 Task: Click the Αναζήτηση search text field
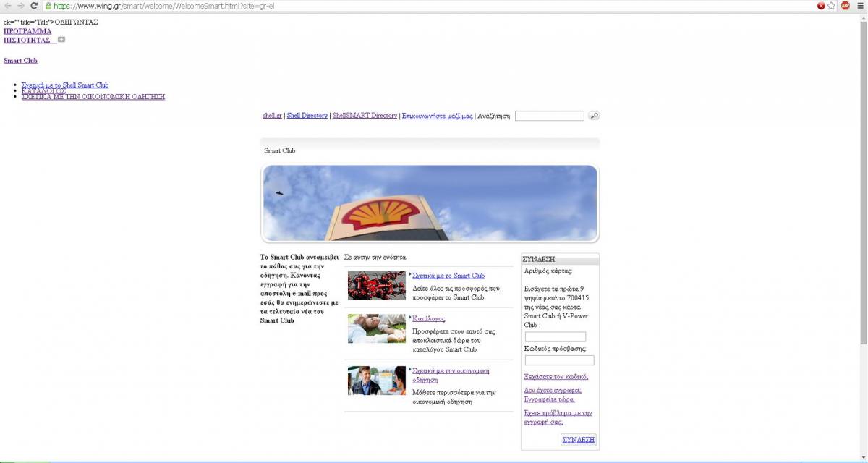(549, 116)
